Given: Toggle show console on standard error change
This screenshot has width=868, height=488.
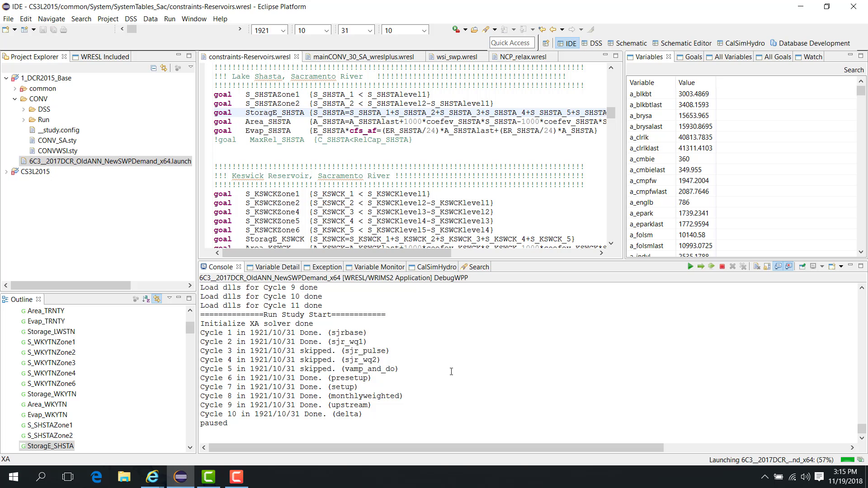Looking at the screenshot, I should (x=789, y=266).
